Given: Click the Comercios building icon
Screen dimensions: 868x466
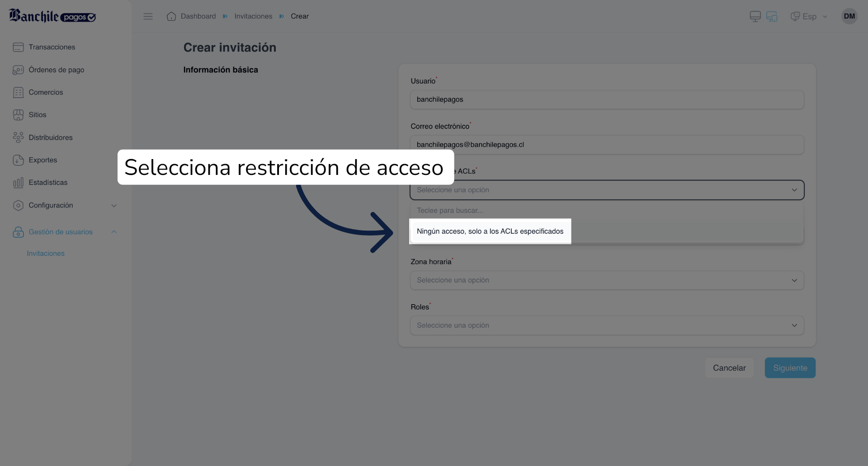Looking at the screenshot, I should [18, 92].
